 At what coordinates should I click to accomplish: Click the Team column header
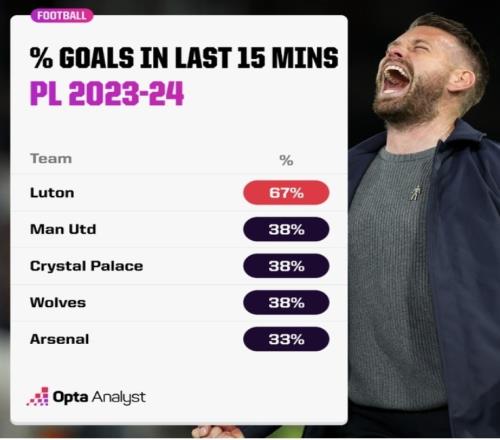click(x=51, y=159)
